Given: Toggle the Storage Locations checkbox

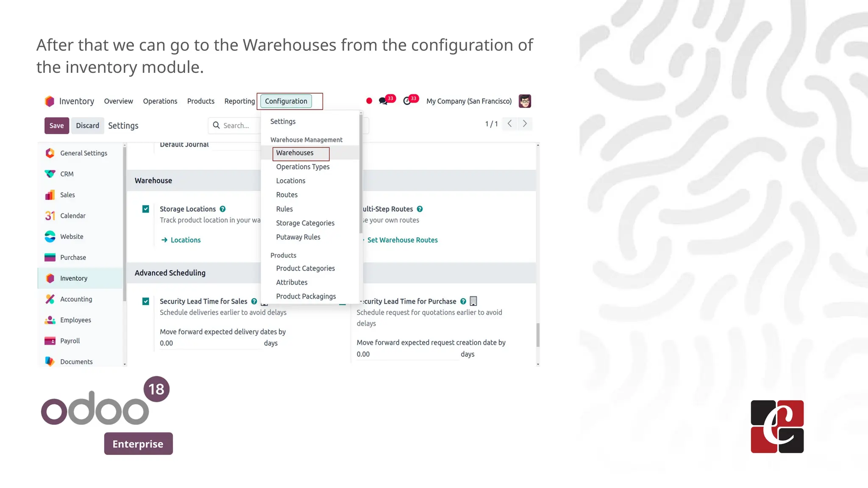Looking at the screenshot, I should (x=146, y=209).
